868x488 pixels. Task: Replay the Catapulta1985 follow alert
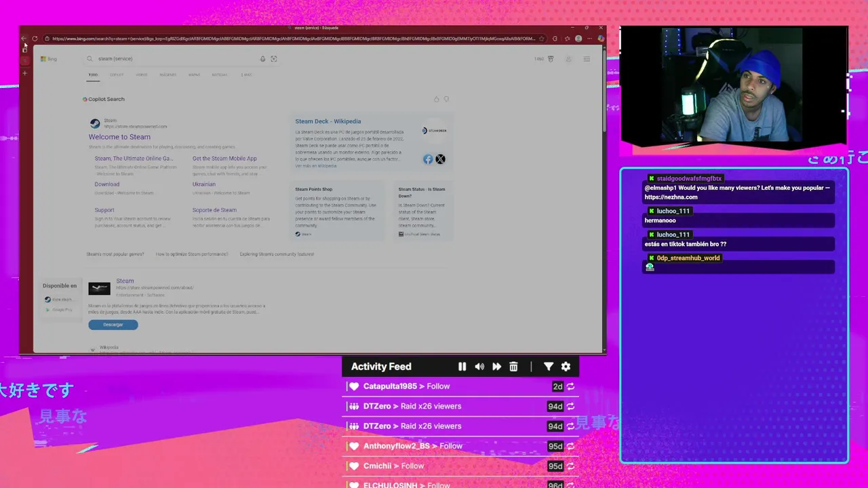click(570, 386)
